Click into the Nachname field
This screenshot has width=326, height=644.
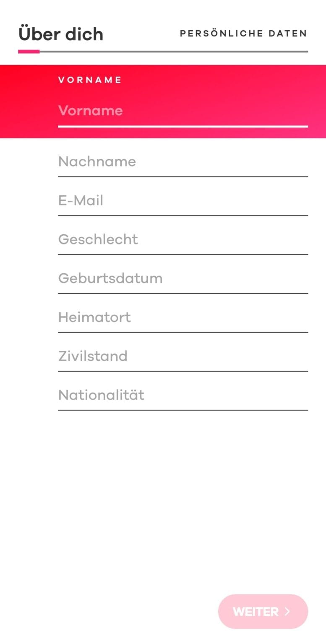click(183, 162)
